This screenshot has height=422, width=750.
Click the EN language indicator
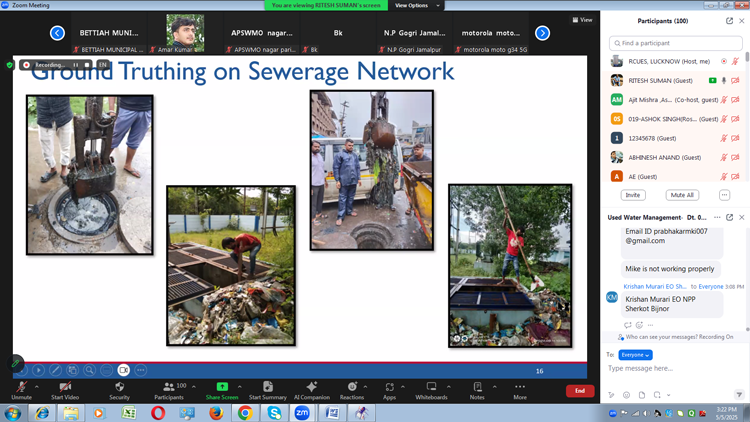click(x=102, y=65)
